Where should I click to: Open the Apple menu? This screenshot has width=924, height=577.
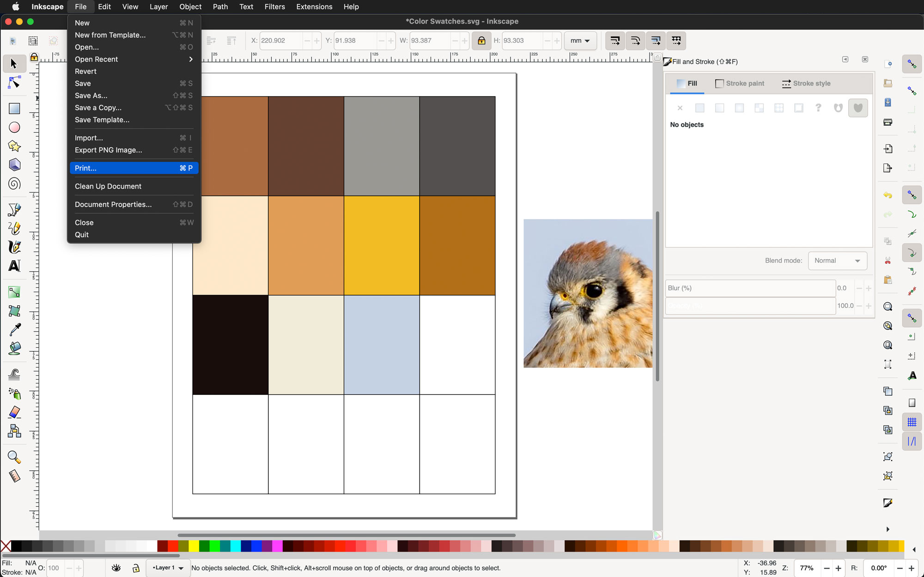[15, 6]
